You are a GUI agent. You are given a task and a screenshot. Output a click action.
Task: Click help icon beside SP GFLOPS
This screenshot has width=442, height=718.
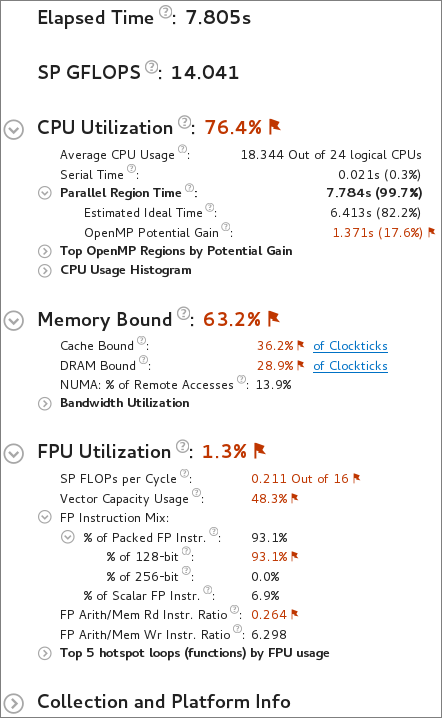152,67
